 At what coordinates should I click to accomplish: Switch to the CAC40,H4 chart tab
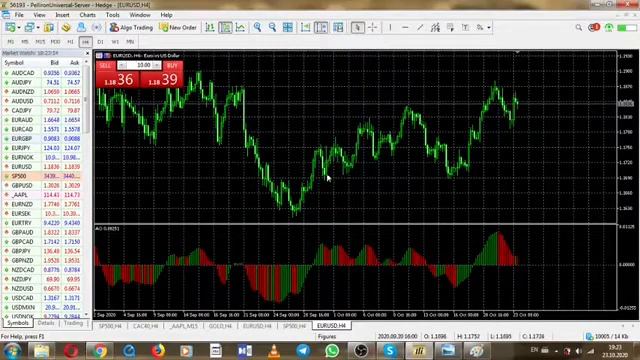pos(145,326)
